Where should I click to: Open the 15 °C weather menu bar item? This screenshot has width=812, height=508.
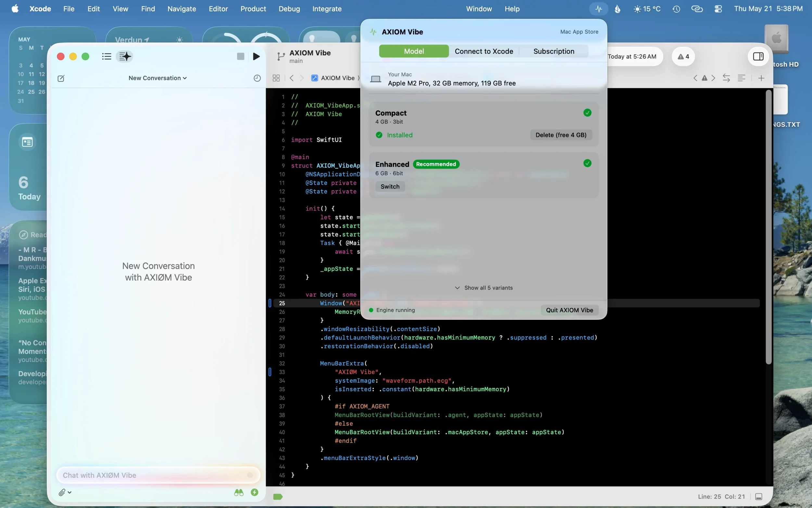(647, 9)
